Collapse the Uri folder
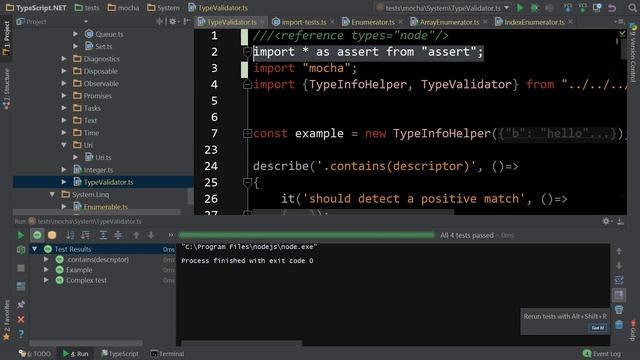Image resolution: width=640 pixels, height=360 pixels. (x=64, y=145)
